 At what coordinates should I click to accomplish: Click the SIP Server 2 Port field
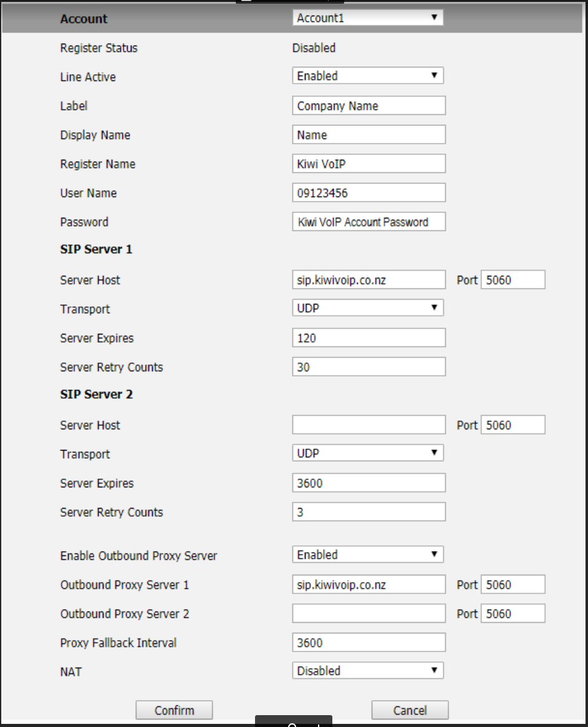[x=513, y=425]
